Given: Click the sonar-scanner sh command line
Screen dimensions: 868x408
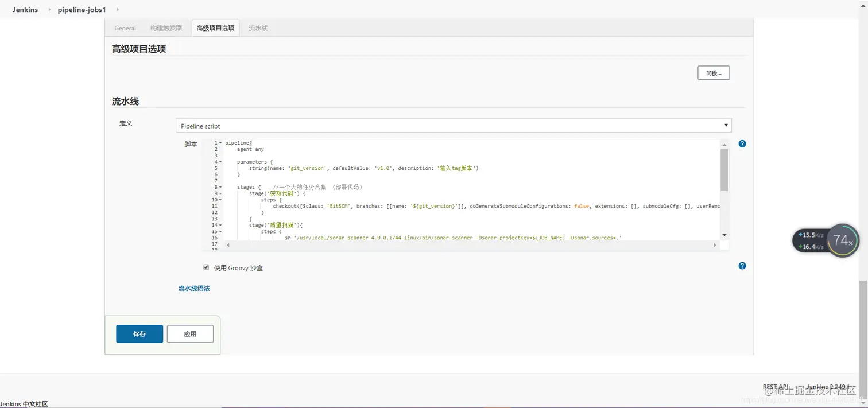Looking at the screenshot, I should (x=454, y=238).
